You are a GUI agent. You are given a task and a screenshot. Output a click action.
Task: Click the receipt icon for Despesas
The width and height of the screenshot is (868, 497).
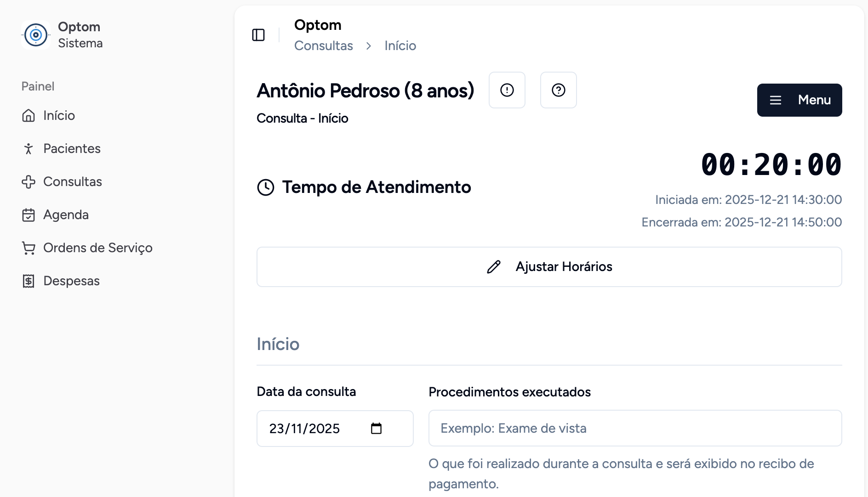tap(29, 281)
